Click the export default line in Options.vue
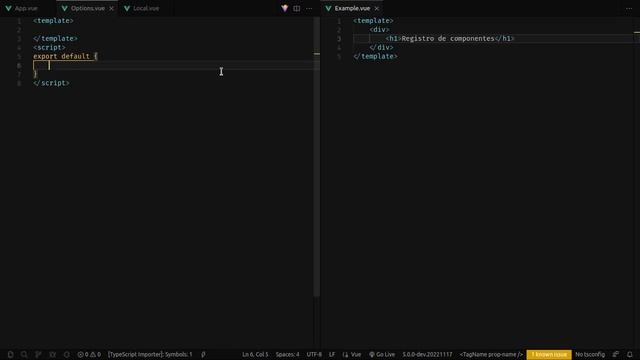 [x=65, y=56]
